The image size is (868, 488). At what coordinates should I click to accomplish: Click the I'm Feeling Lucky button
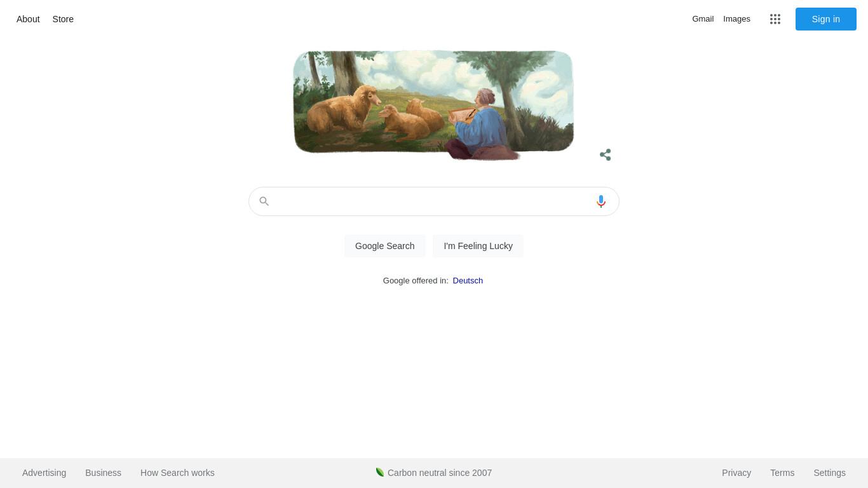coord(478,246)
